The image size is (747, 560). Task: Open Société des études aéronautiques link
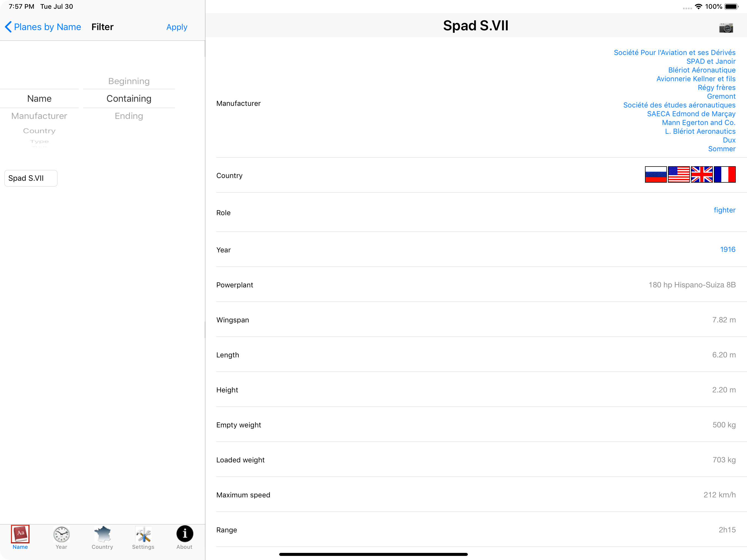679,105
